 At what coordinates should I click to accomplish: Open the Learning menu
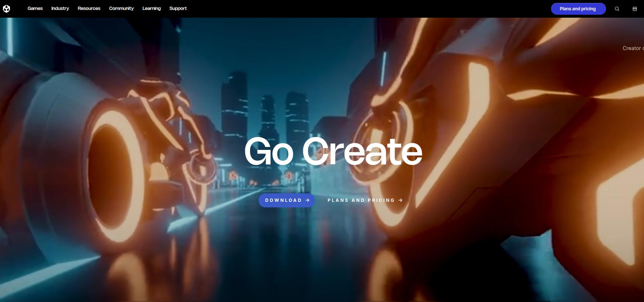[x=152, y=8]
